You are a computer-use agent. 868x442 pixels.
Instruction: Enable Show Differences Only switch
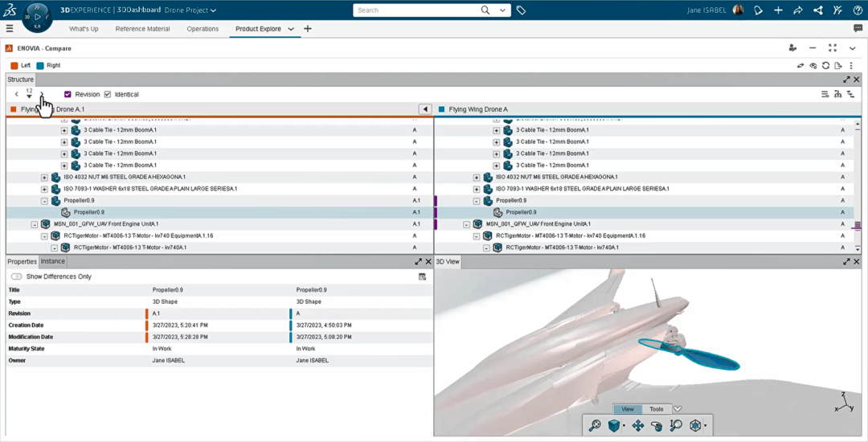pos(17,276)
